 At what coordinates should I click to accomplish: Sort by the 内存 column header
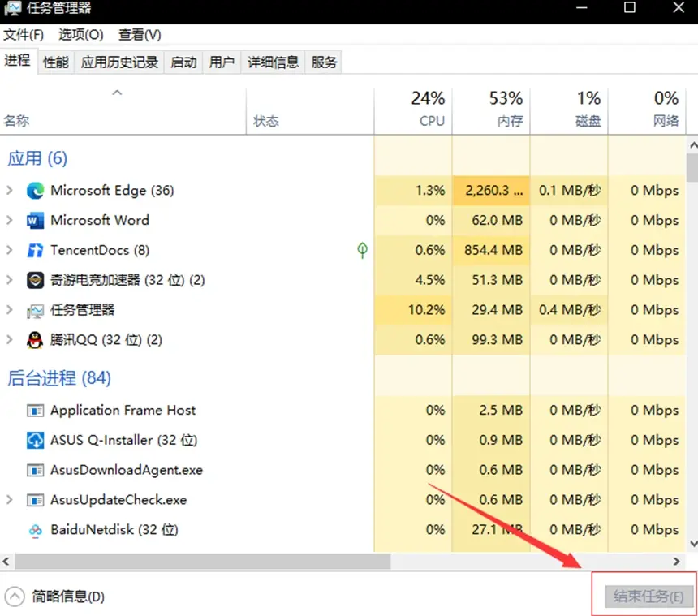[x=491, y=111]
